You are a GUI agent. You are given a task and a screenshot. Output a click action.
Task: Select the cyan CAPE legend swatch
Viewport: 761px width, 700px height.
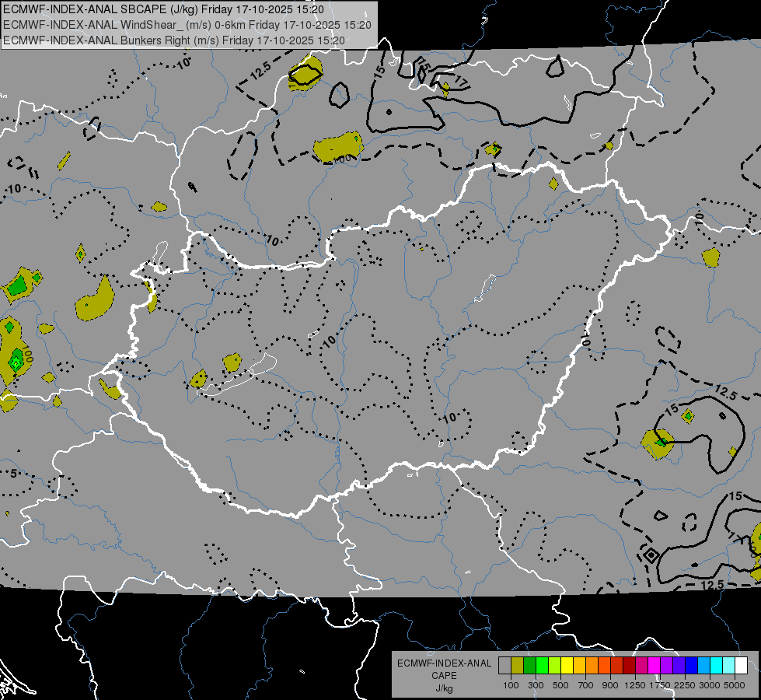(717, 665)
